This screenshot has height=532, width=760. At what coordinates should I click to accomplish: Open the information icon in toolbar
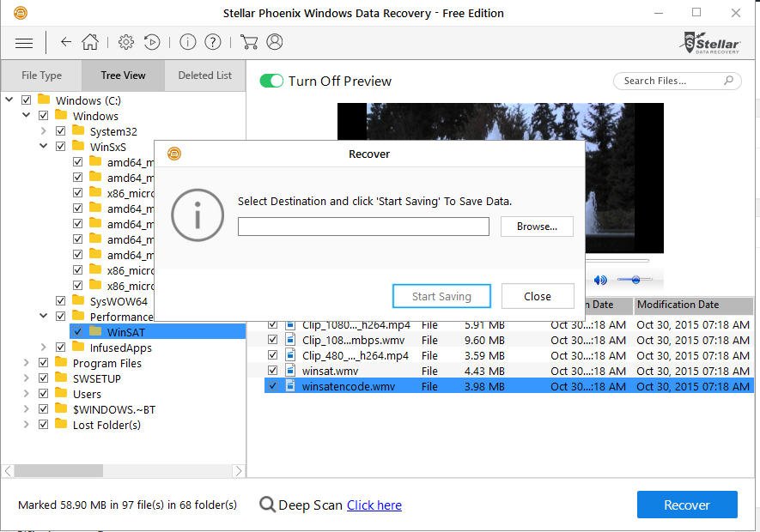point(187,42)
